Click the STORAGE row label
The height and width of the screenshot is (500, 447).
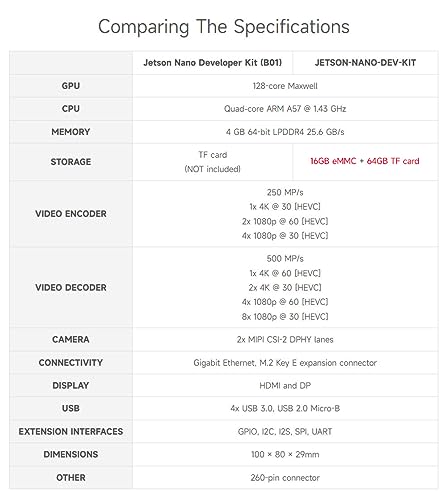click(x=71, y=162)
